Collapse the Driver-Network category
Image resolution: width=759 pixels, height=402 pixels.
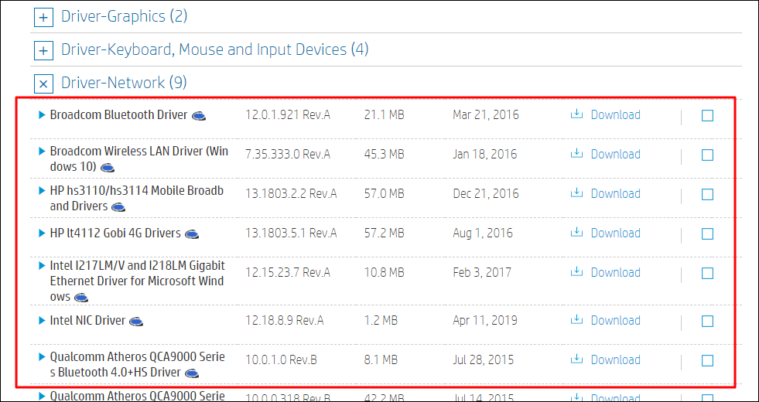(44, 84)
